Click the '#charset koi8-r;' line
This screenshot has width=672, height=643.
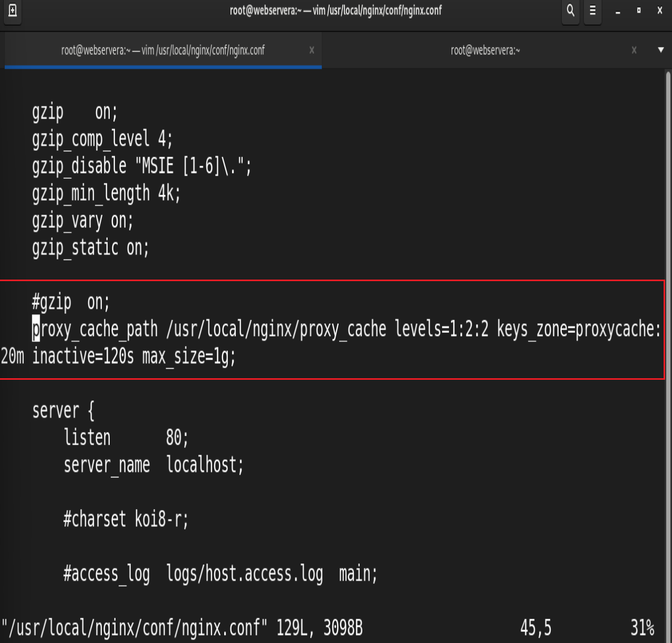click(126, 520)
